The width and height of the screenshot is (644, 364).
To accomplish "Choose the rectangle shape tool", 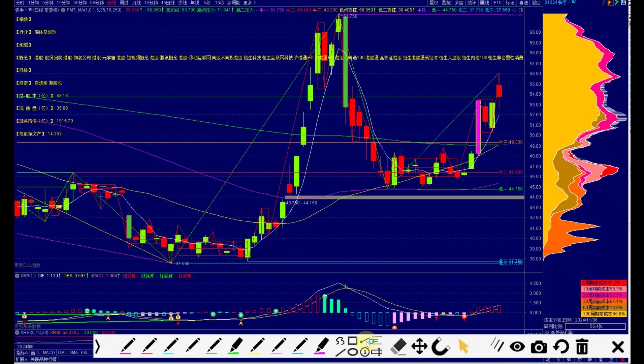I will coord(352,341).
